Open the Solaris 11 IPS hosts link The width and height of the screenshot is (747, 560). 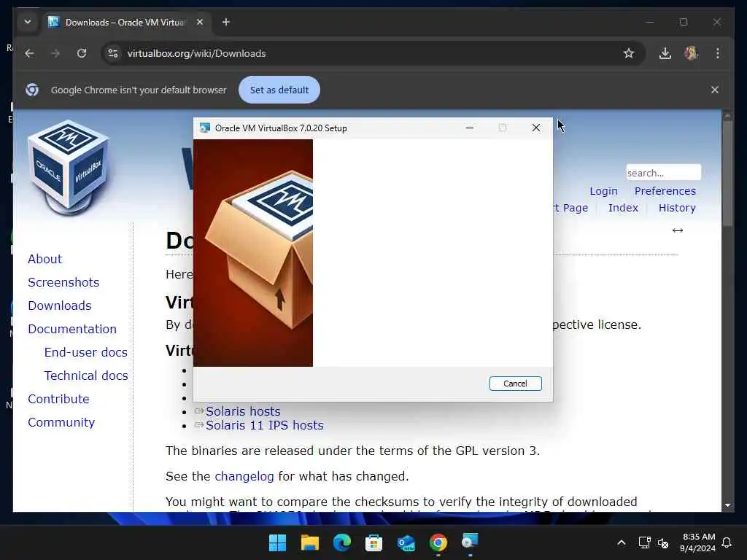[264, 425]
